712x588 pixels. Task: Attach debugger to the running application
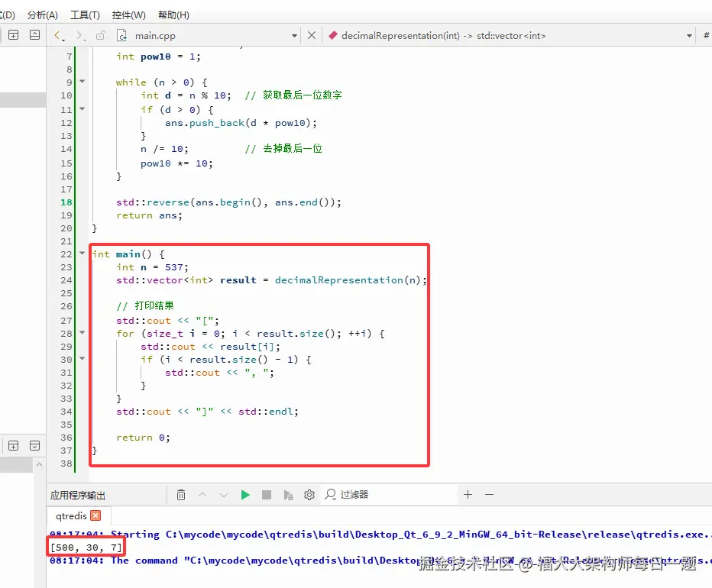[288, 495]
